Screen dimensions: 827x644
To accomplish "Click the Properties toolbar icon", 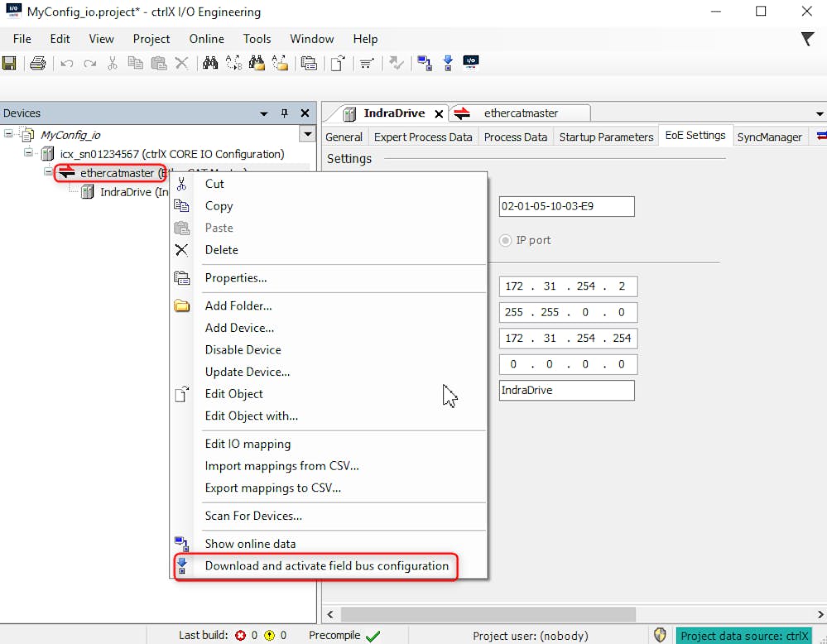I will [x=309, y=63].
